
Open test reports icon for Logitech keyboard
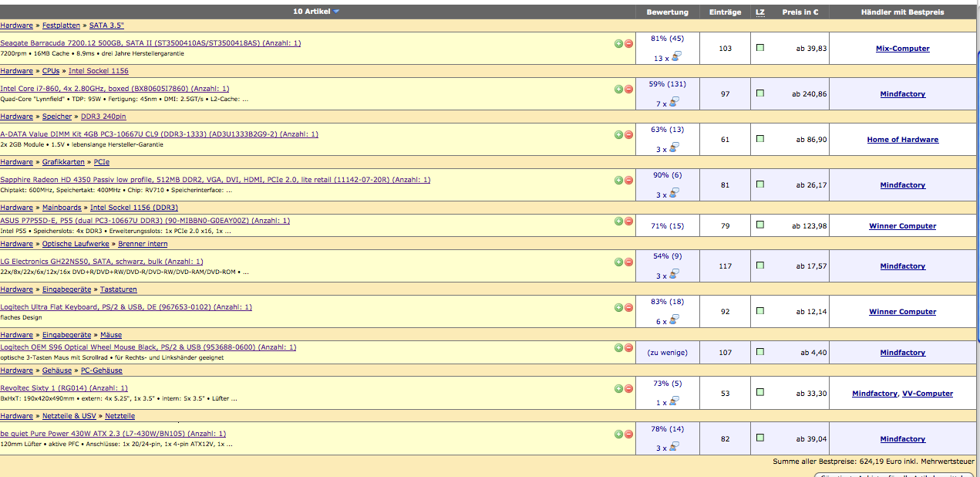[x=674, y=320]
